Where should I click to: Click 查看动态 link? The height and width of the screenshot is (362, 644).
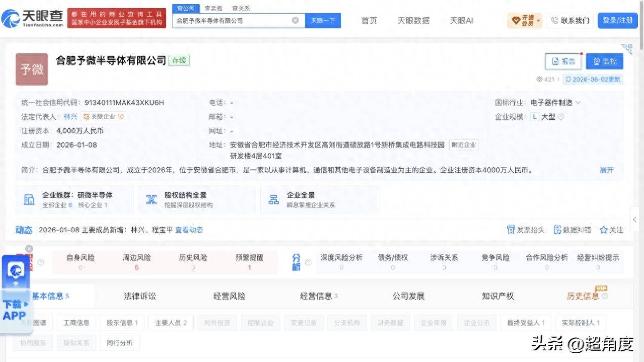pyautogui.click(x=189, y=230)
